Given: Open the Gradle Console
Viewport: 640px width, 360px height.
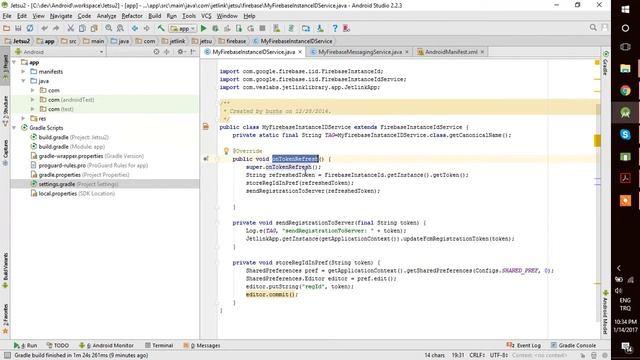Looking at the screenshot, I should pyautogui.click(x=573, y=345).
